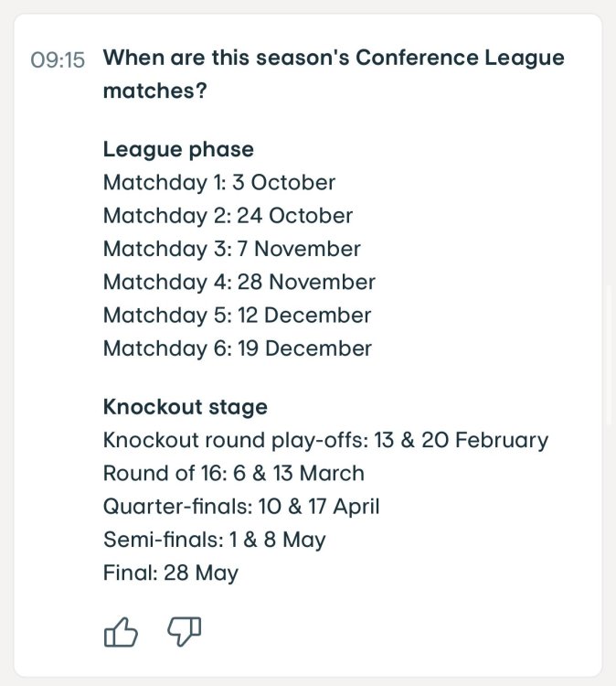The width and height of the screenshot is (616, 686).
Task: Click the 09:15 timestamp
Action: pyautogui.click(x=58, y=60)
